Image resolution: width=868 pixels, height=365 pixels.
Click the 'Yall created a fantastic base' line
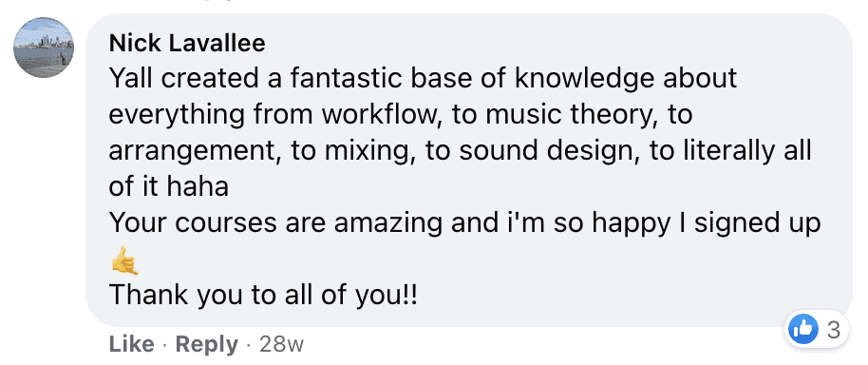click(x=423, y=79)
